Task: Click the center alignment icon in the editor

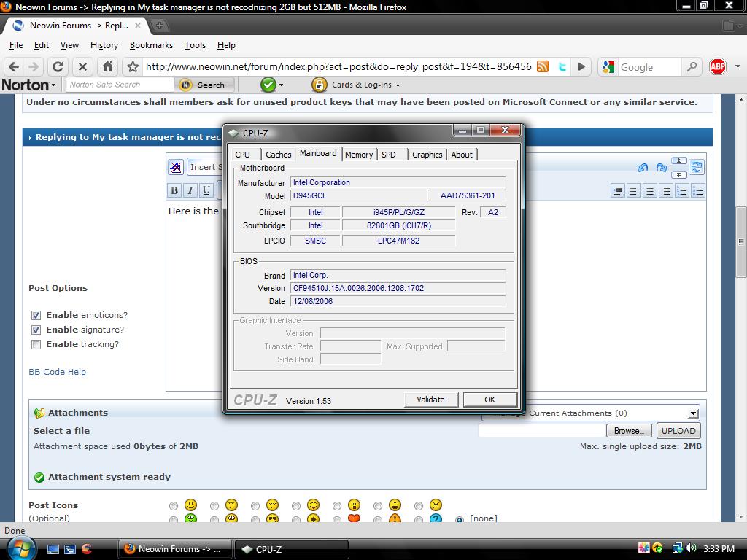Action: [649, 190]
